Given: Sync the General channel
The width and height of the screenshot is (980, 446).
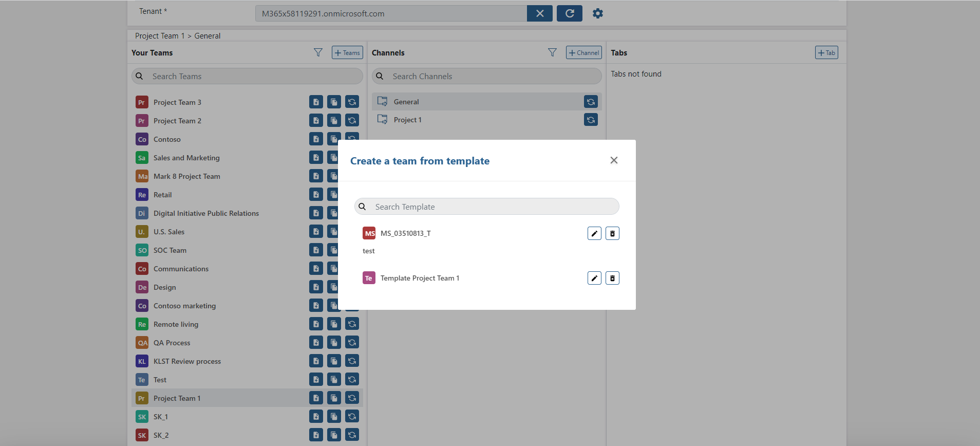Looking at the screenshot, I should (x=591, y=102).
